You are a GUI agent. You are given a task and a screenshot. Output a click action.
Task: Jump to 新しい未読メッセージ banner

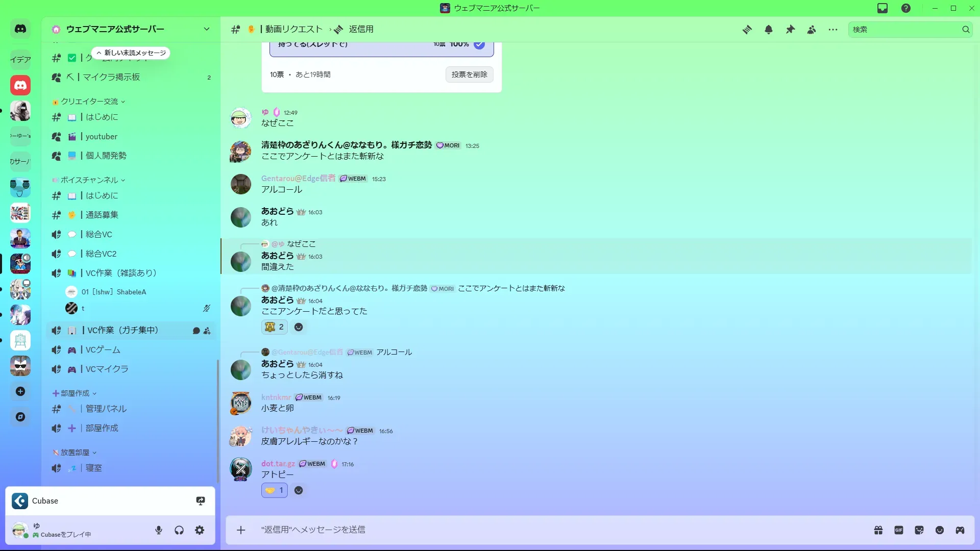click(131, 53)
